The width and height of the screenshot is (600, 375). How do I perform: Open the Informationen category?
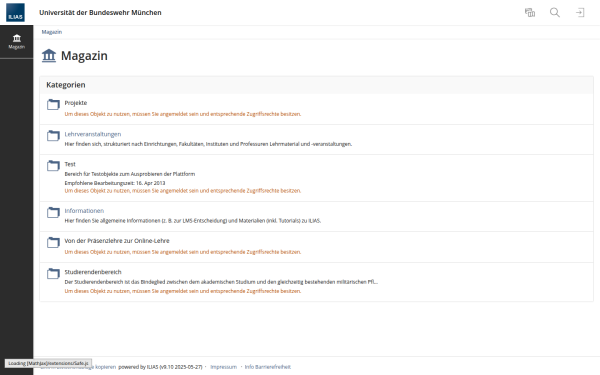[84, 211]
